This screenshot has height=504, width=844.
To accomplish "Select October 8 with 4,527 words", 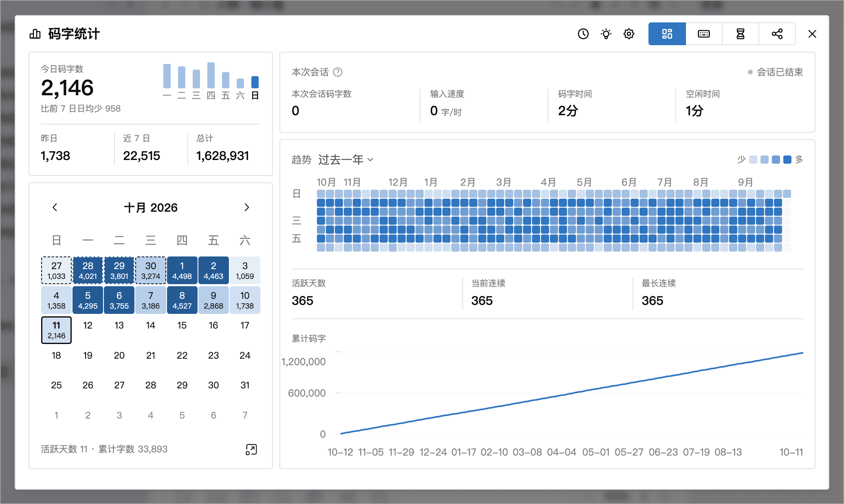I will tap(182, 300).
